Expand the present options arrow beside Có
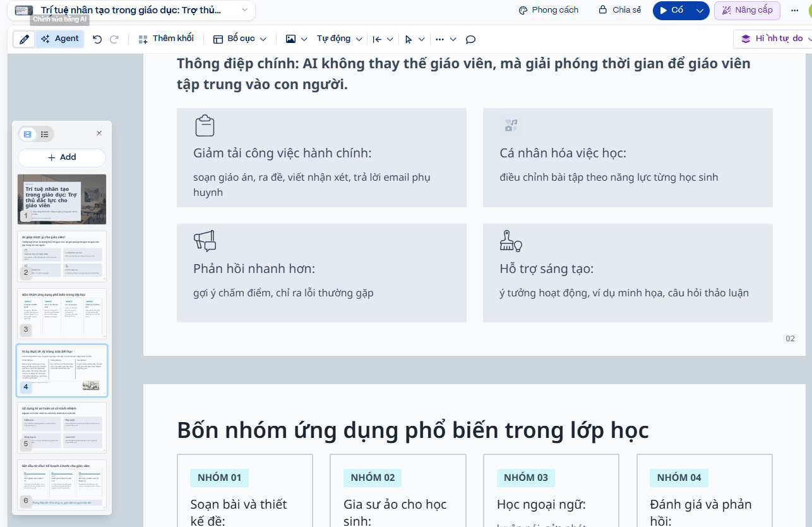 [700, 10]
